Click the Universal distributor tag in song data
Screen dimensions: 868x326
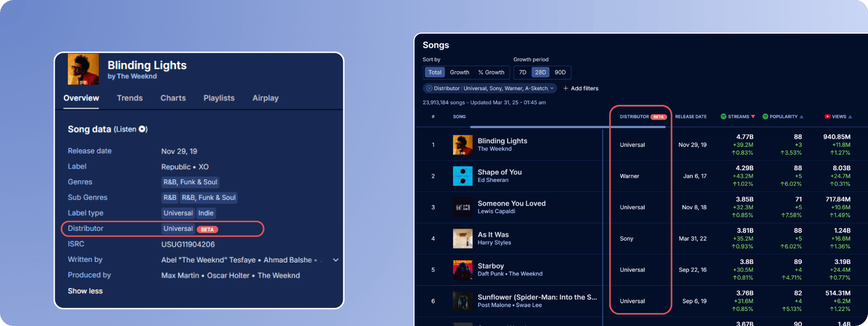178,229
